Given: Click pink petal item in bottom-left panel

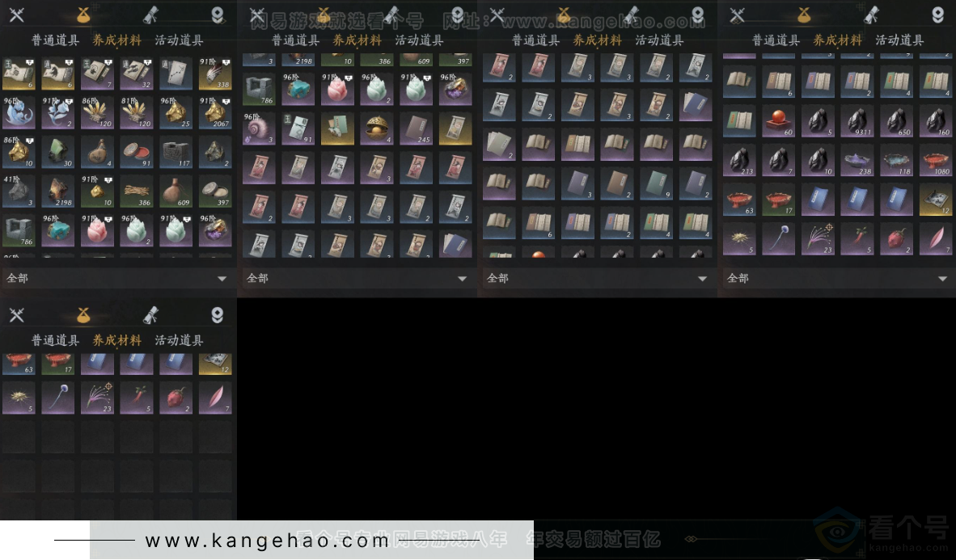Looking at the screenshot, I should [214, 398].
